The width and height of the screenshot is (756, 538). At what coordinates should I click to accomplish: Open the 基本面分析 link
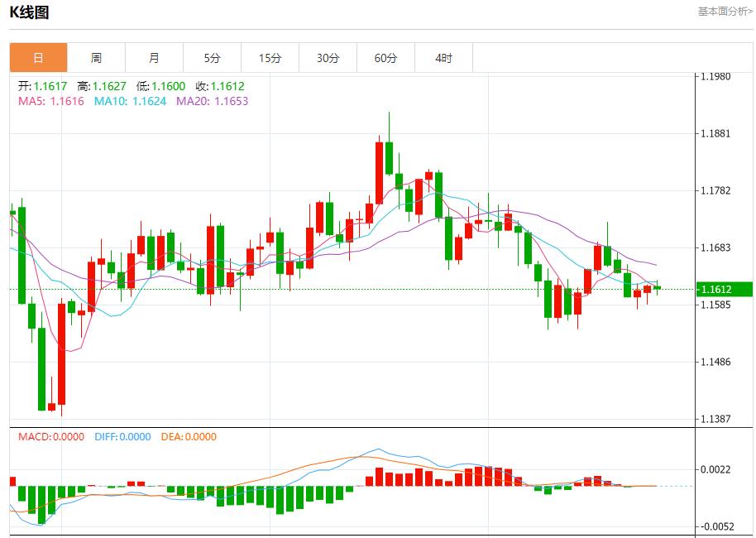(x=722, y=12)
